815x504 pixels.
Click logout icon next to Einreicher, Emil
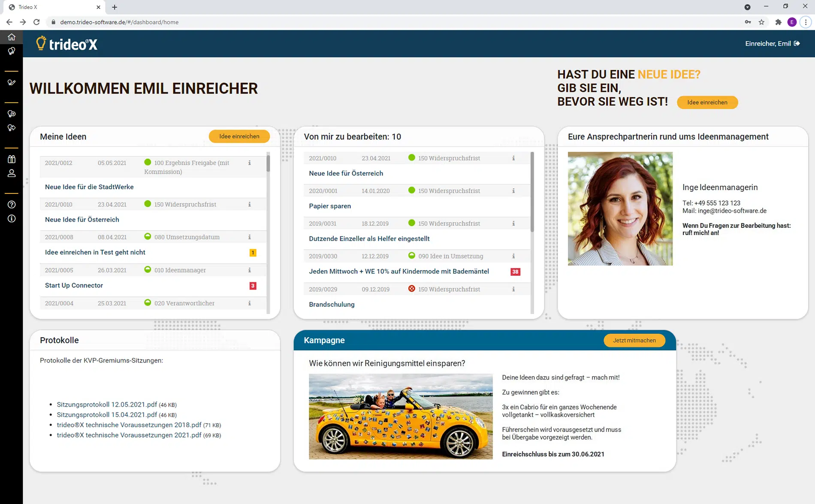(x=797, y=43)
